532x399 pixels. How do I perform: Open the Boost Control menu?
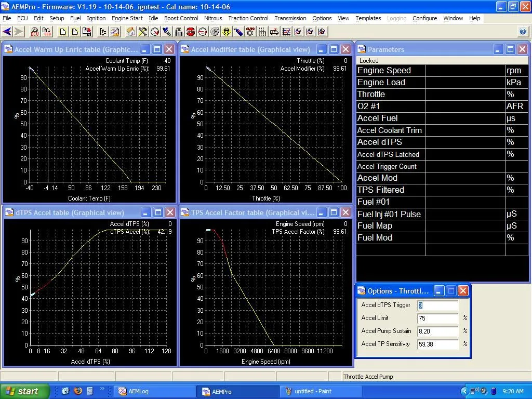pyautogui.click(x=181, y=18)
